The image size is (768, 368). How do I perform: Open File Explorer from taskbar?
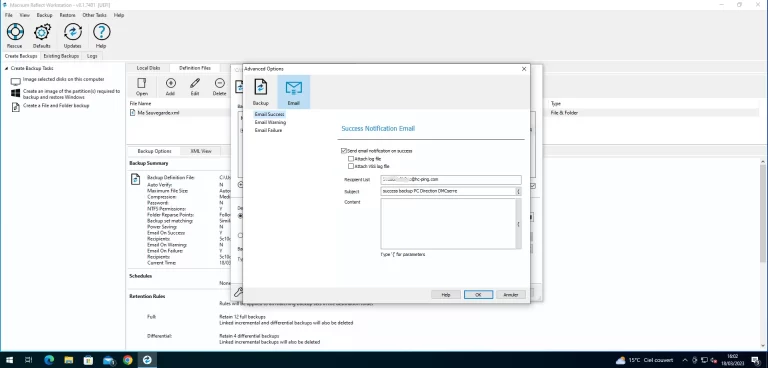69,360
